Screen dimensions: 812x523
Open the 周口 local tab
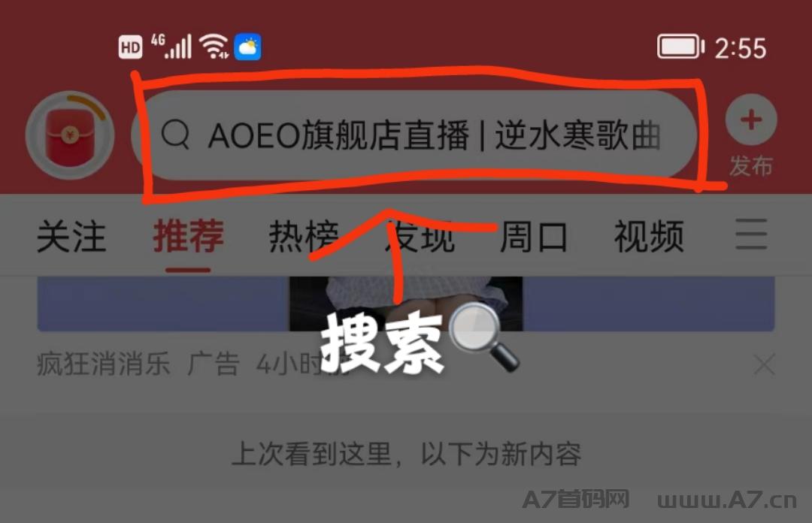tap(533, 236)
